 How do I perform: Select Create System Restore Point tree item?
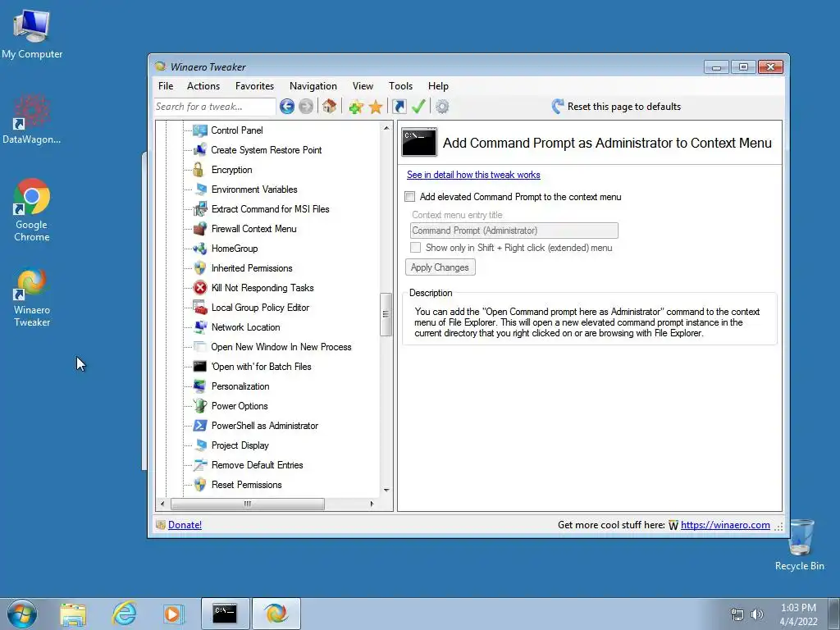tap(267, 150)
